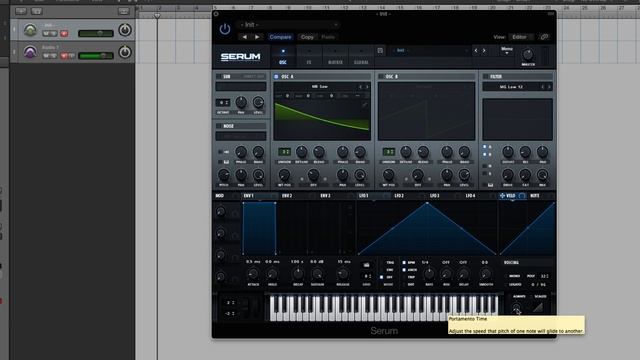The image size is (640, 360).
Task: Click the Copy button
Action: (x=307, y=37)
